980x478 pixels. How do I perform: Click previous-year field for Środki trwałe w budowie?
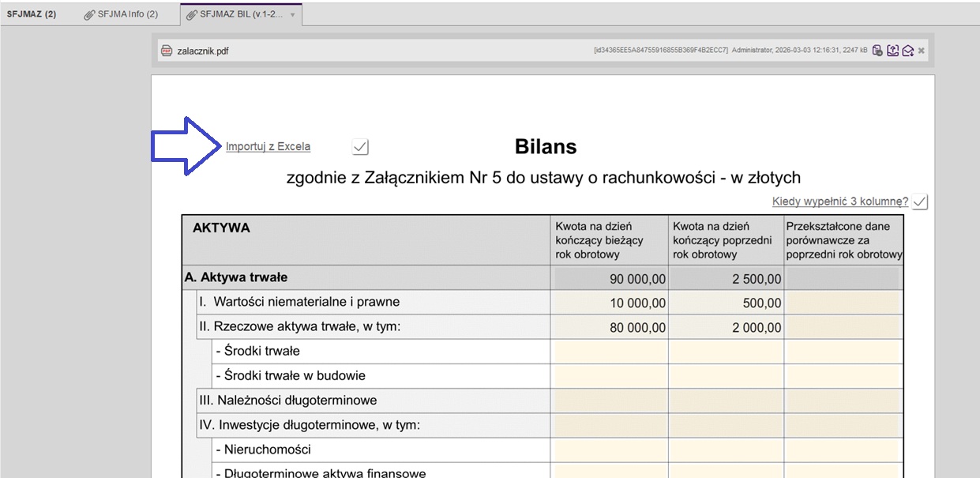pos(726,376)
